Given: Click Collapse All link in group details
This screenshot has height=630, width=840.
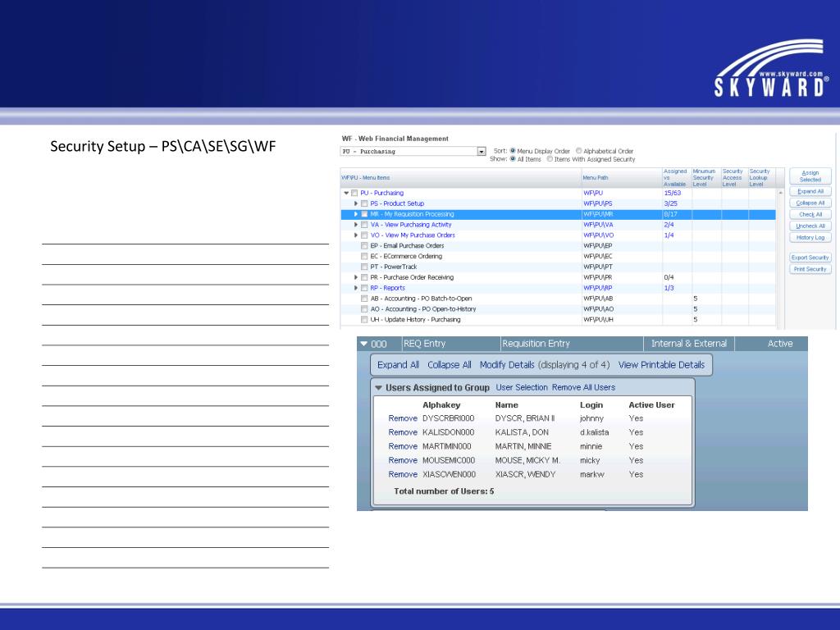Looking at the screenshot, I should [x=450, y=365].
